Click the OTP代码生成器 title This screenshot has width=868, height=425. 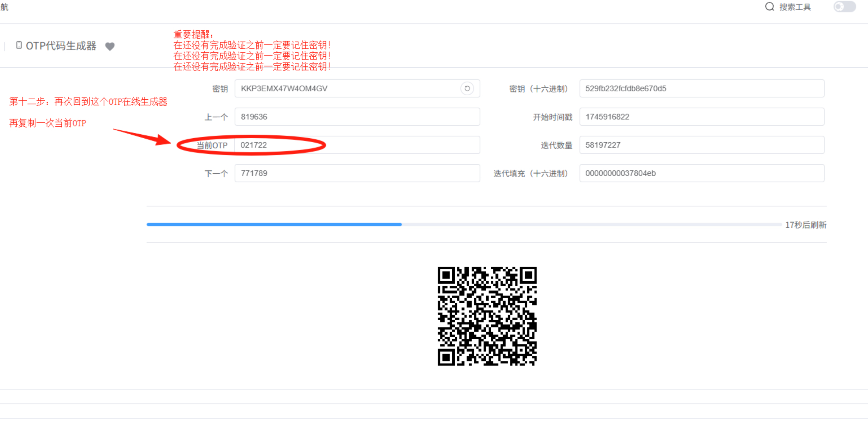point(61,46)
